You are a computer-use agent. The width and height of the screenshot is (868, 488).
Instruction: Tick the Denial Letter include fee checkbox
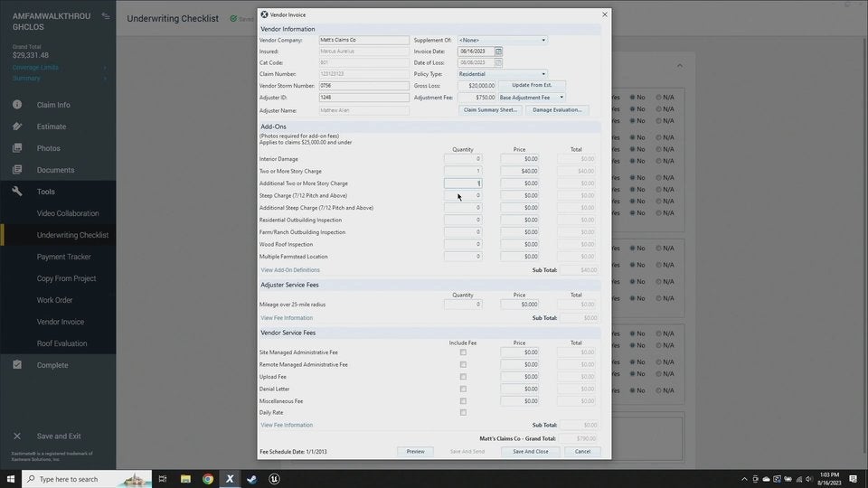click(463, 389)
